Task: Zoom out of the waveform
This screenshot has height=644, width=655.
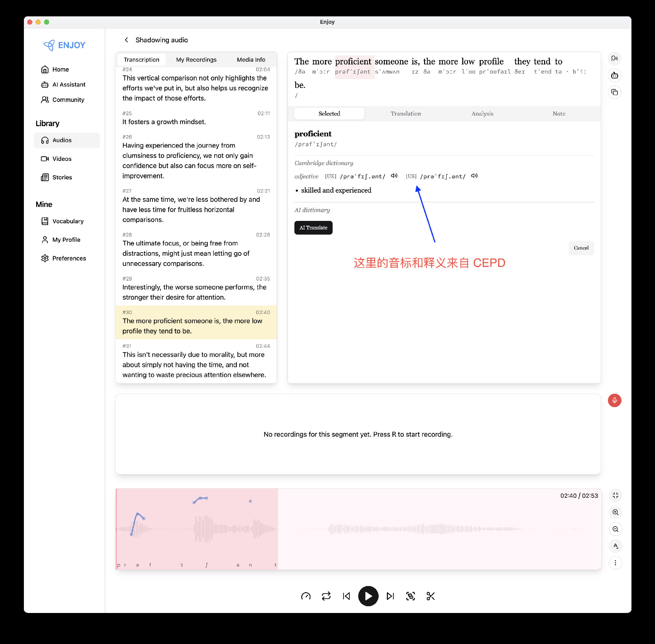Action: [x=615, y=529]
